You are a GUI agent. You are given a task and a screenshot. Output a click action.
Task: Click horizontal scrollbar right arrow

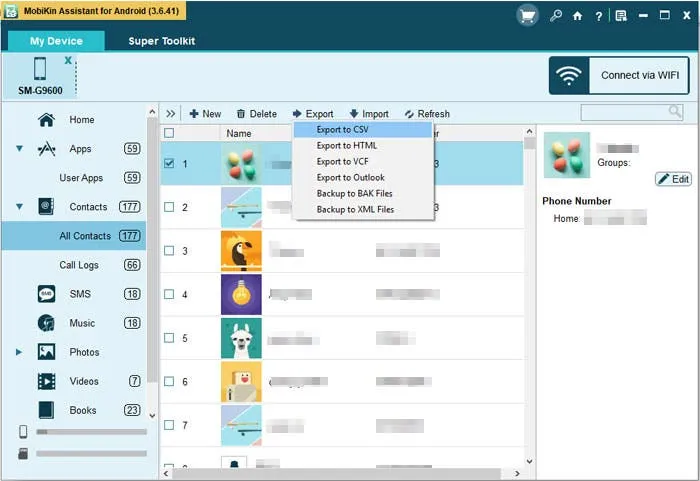pos(517,473)
